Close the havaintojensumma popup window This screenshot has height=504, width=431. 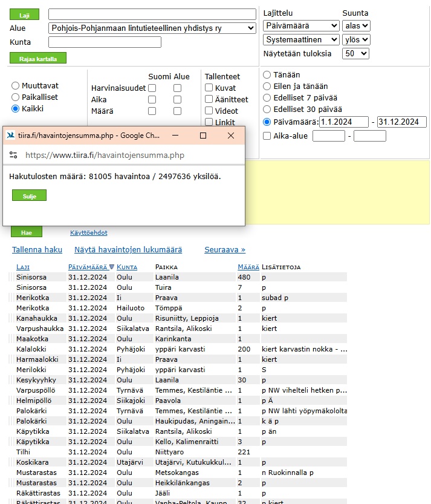[x=230, y=136]
